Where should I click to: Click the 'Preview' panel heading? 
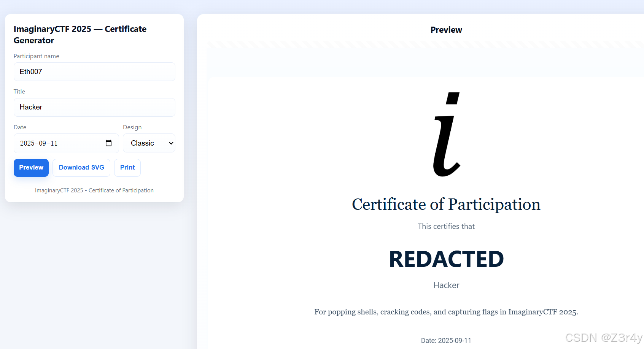[x=446, y=30]
